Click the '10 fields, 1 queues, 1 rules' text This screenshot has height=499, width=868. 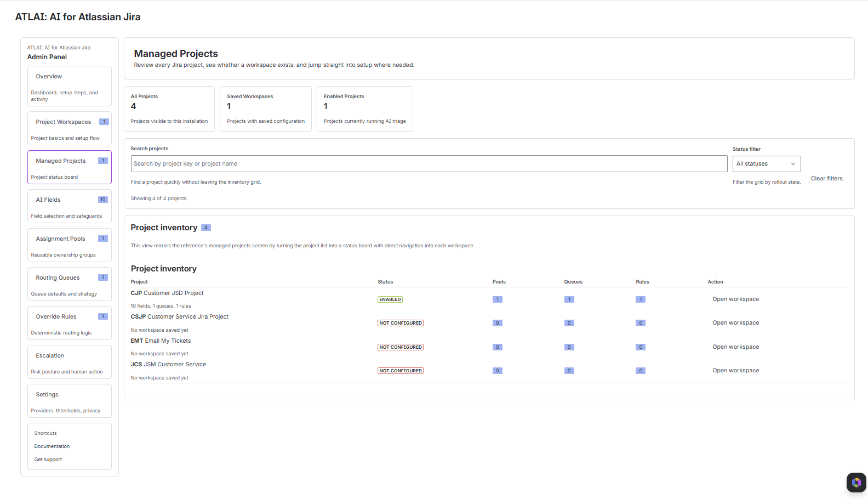(161, 306)
